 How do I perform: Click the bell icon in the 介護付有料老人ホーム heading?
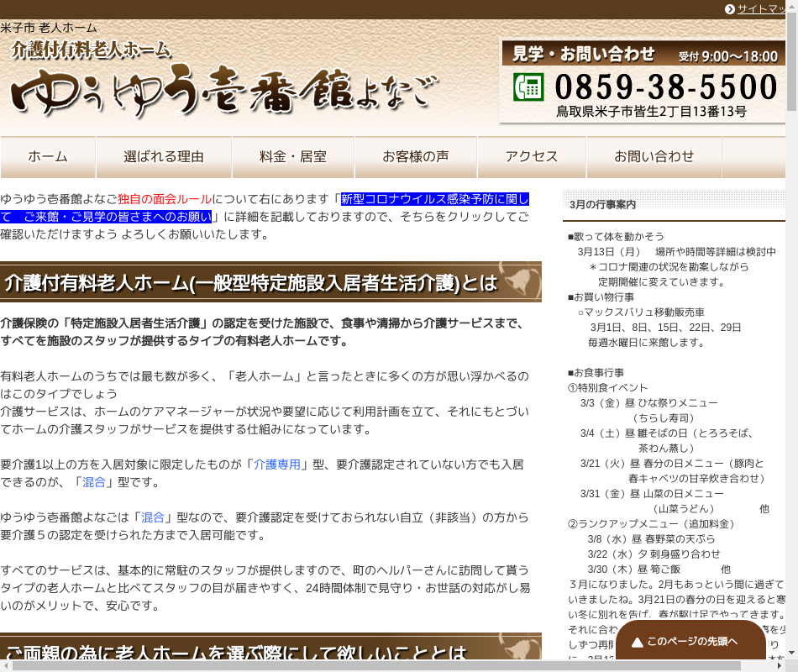pyautogui.click(x=520, y=281)
